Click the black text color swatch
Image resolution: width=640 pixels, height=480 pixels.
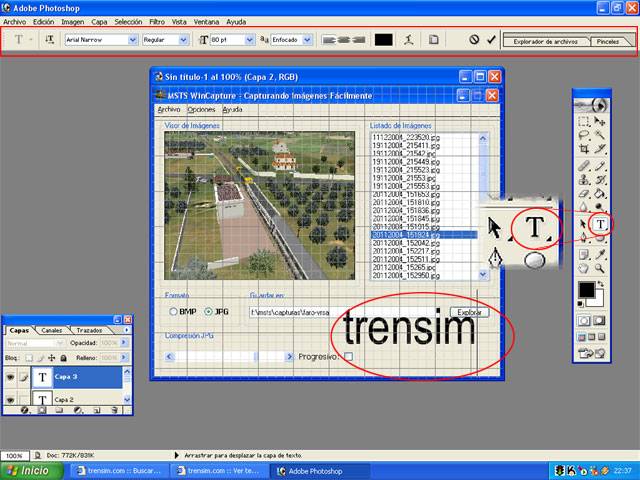(x=383, y=40)
